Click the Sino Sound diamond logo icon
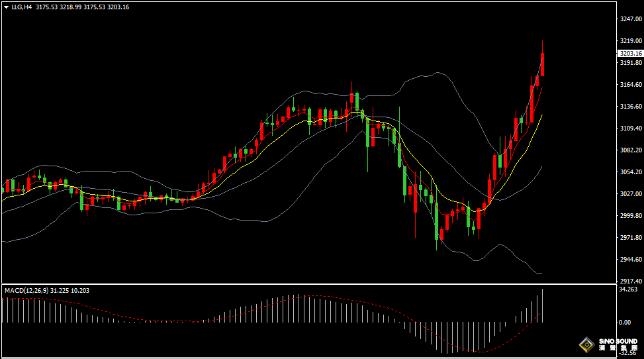The image size is (644, 359). (586, 344)
